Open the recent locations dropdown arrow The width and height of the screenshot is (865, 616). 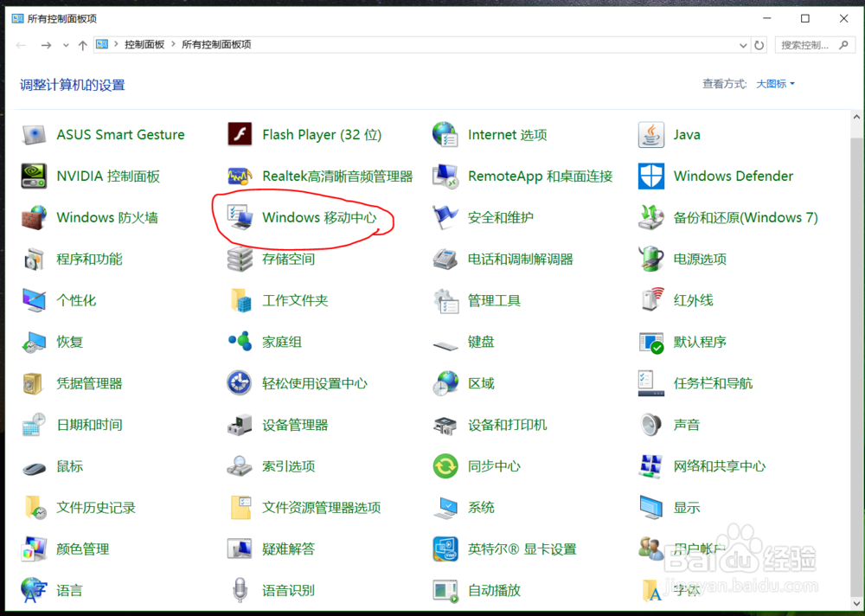[x=66, y=45]
